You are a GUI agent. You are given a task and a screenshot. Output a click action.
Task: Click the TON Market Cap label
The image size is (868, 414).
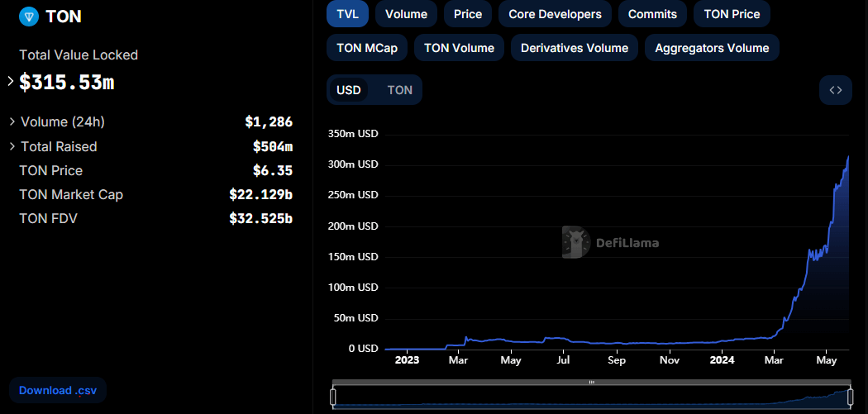71,194
